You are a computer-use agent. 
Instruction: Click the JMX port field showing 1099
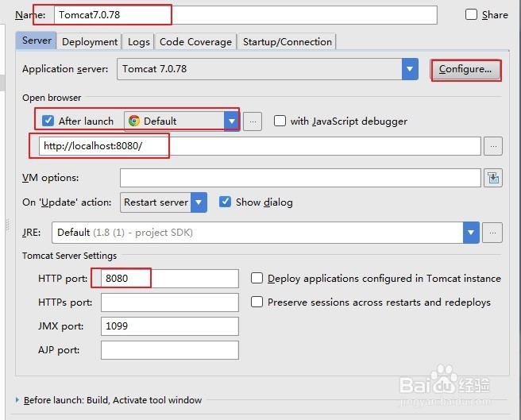(x=170, y=326)
